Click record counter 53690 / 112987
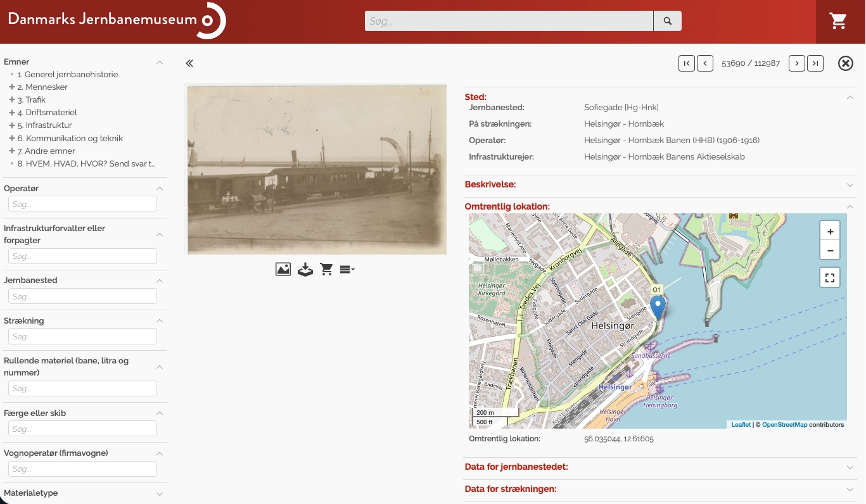The width and height of the screenshot is (866, 504). point(751,63)
